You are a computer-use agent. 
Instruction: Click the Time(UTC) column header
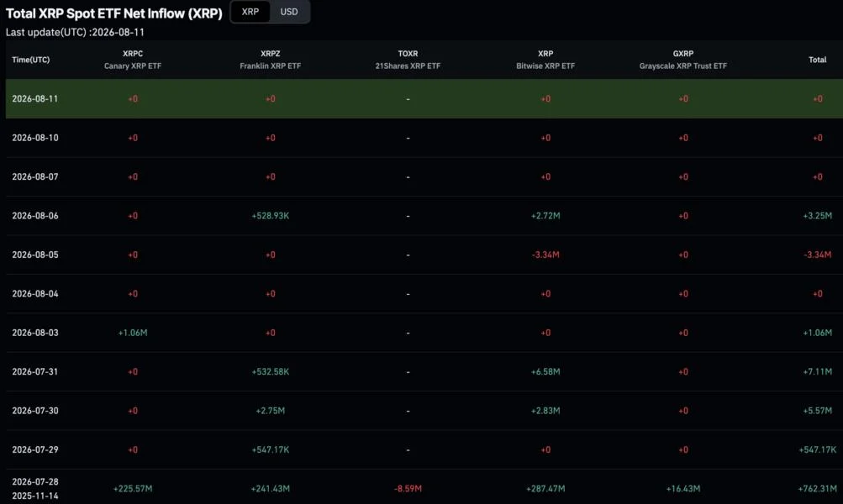30,60
